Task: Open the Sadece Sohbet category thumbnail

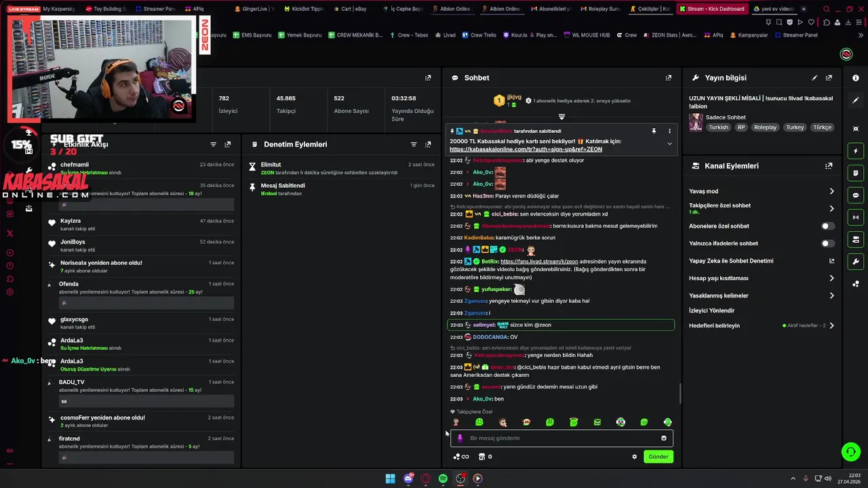Action: pos(696,122)
